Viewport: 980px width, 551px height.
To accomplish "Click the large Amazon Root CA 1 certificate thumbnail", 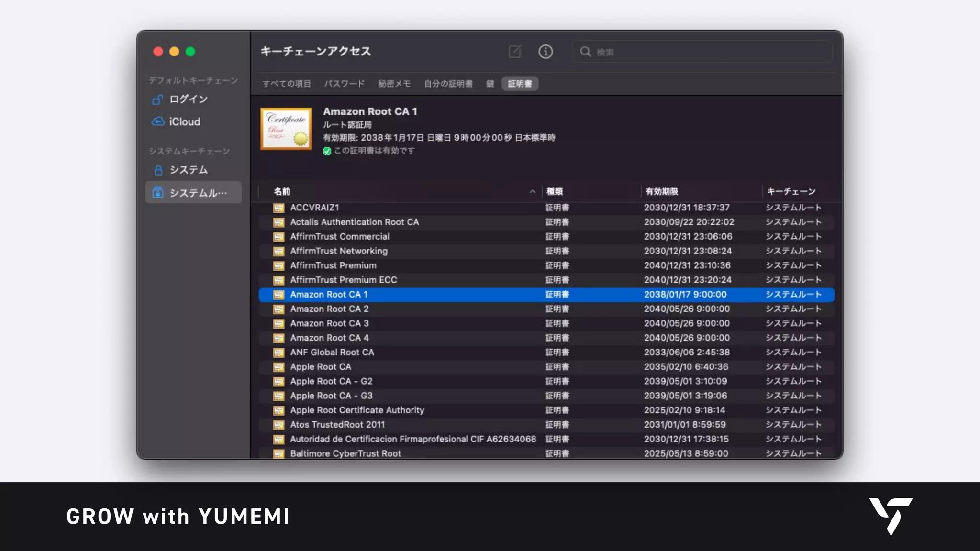I will pyautogui.click(x=286, y=128).
